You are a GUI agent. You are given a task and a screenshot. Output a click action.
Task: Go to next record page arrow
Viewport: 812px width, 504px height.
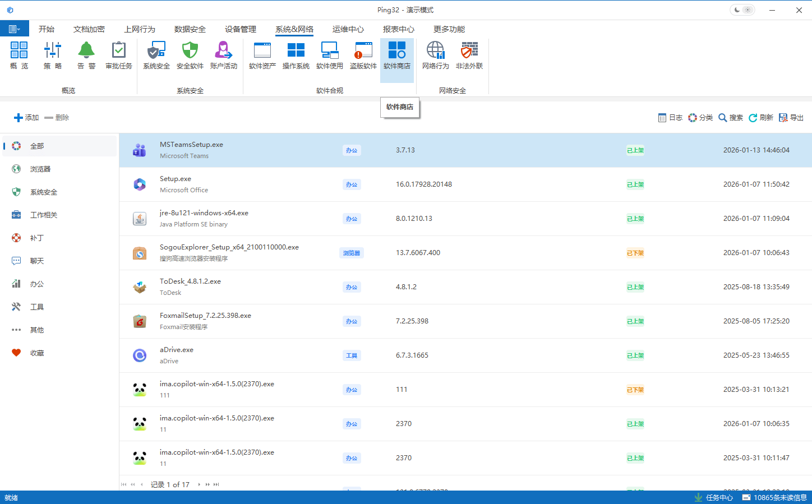pyautogui.click(x=199, y=484)
